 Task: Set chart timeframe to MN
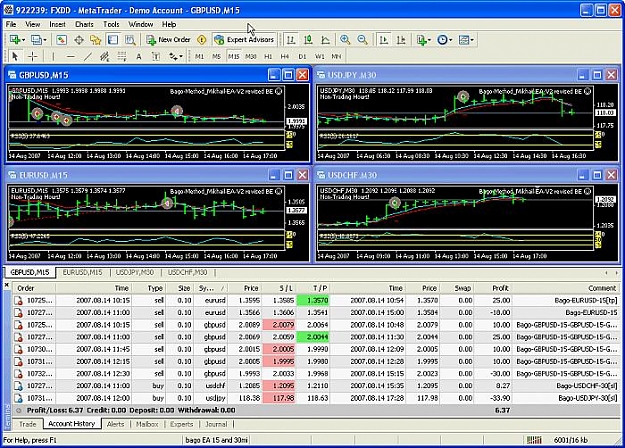pyautogui.click(x=336, y=56)
